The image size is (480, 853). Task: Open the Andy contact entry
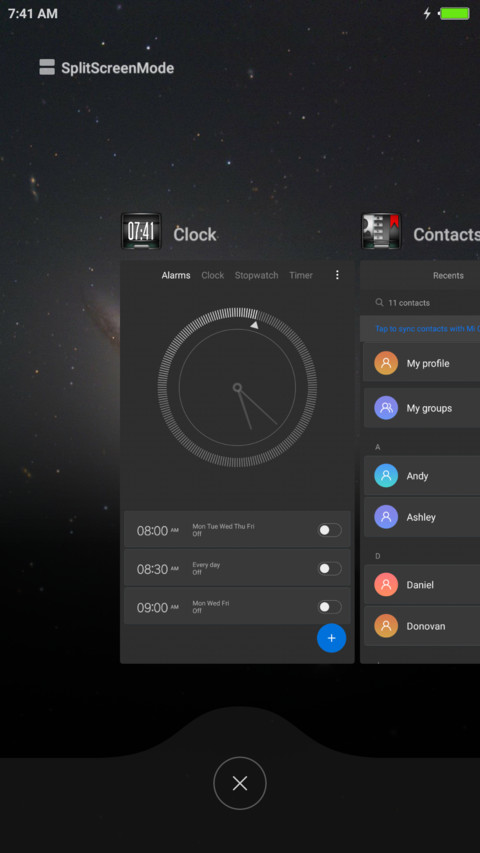tap(422, 475)
